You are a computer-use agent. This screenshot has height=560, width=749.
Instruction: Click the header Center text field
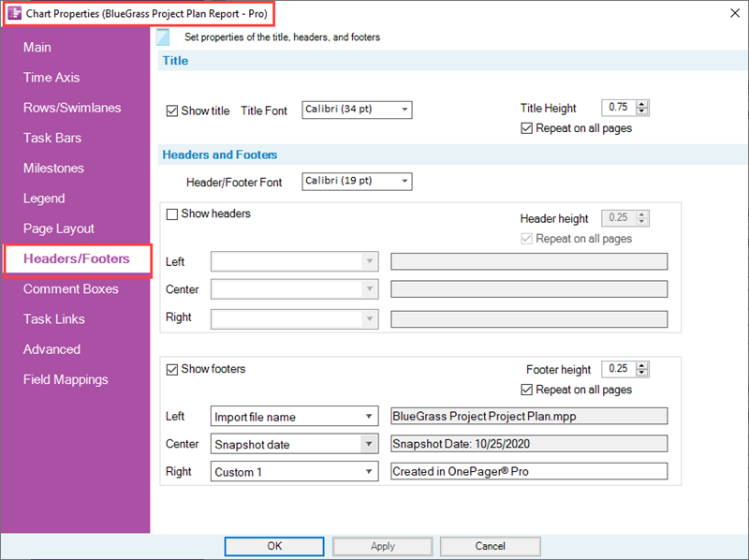[529, 289]
